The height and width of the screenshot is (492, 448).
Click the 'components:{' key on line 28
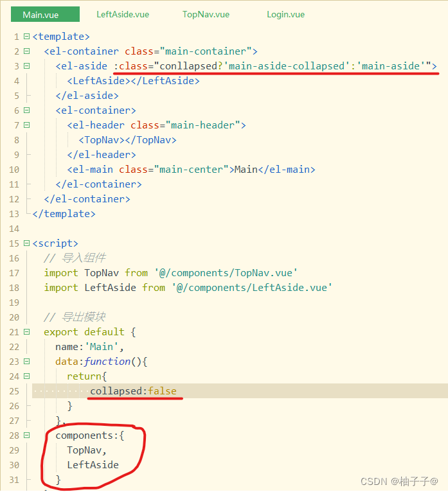pos(90,435)
